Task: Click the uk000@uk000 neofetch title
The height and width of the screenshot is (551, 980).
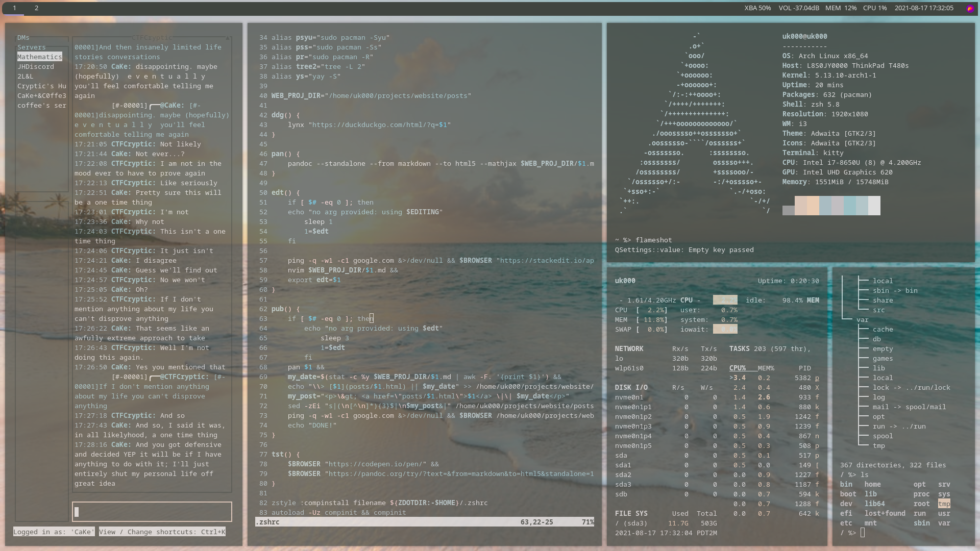Action: click(x=805, y=37)
